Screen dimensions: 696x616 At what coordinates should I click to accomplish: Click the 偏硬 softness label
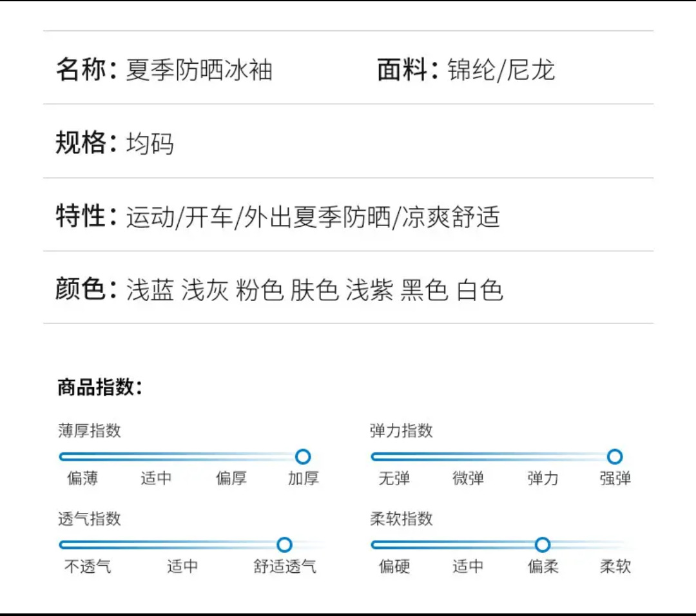point(394,567)
